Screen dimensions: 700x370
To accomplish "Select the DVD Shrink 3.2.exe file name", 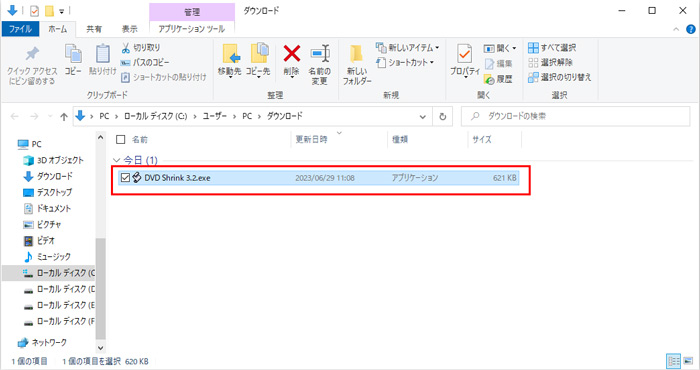I will [177, 178].
